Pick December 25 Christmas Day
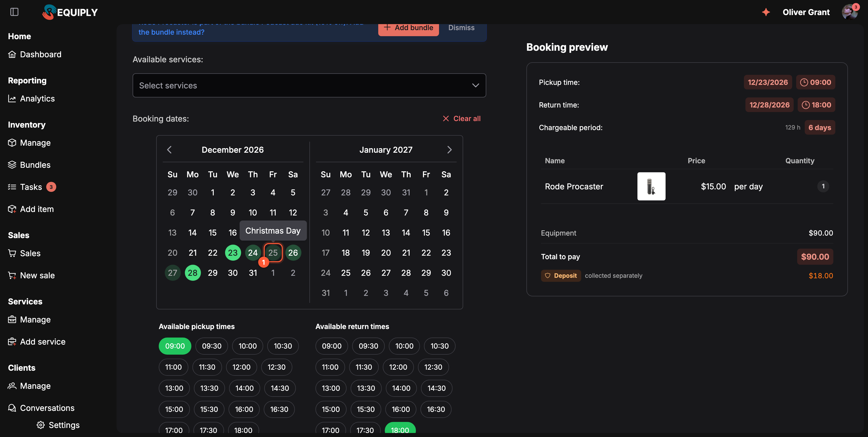The height and width of the screenshot is (437, 868). click(273, 253)
